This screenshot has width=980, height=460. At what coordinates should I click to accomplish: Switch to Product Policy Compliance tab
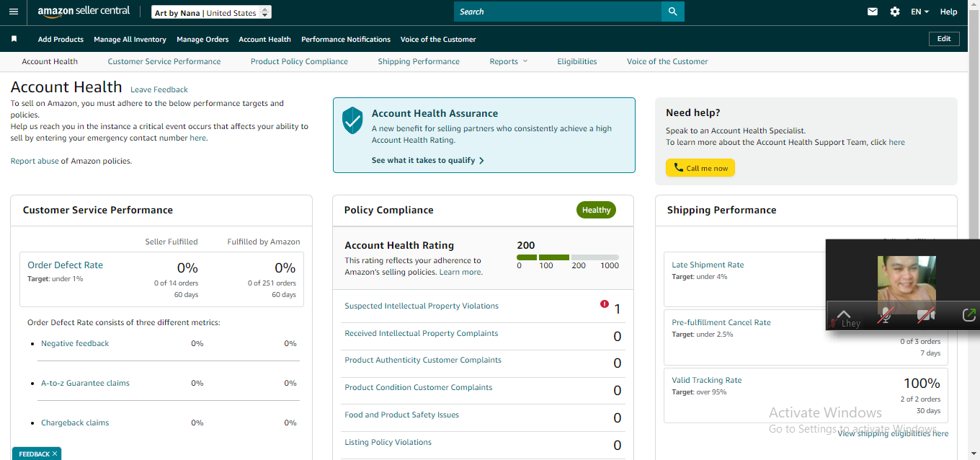[299, 61]
